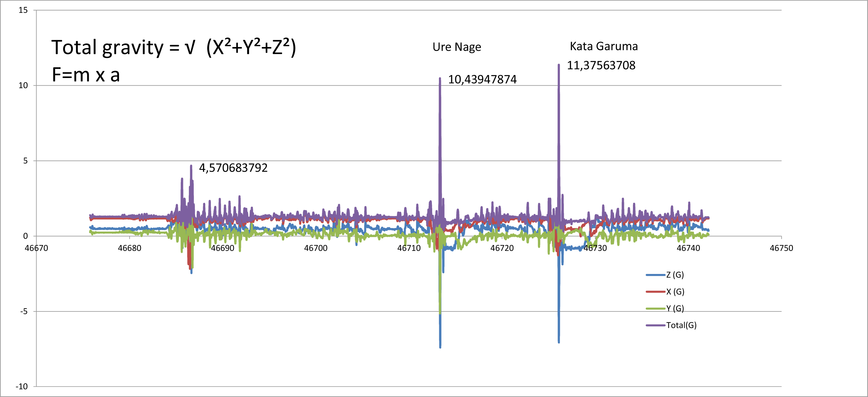This screenshot has height=397, width=868.
Task: Select the Total gravity formula text box
Action: click(173, 47)
